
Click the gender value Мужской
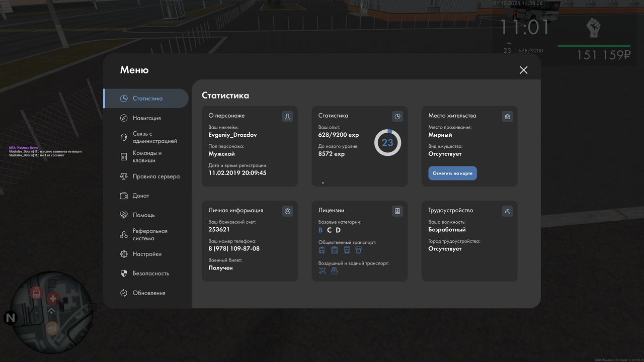222,154
